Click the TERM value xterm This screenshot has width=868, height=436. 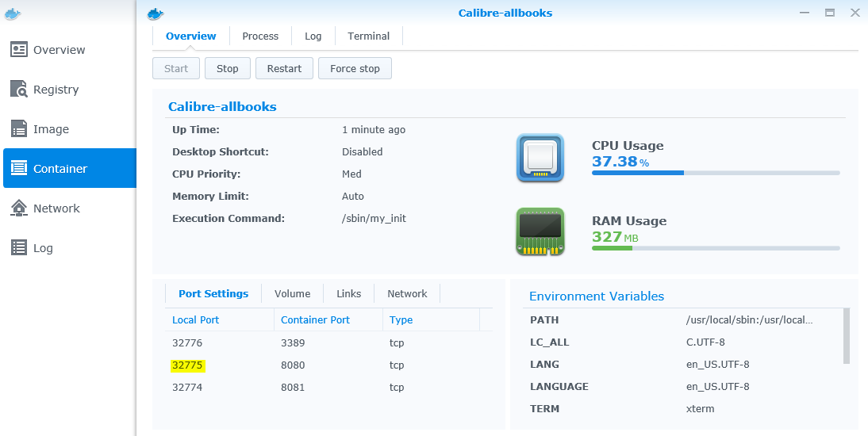click(x=701, y=409)
